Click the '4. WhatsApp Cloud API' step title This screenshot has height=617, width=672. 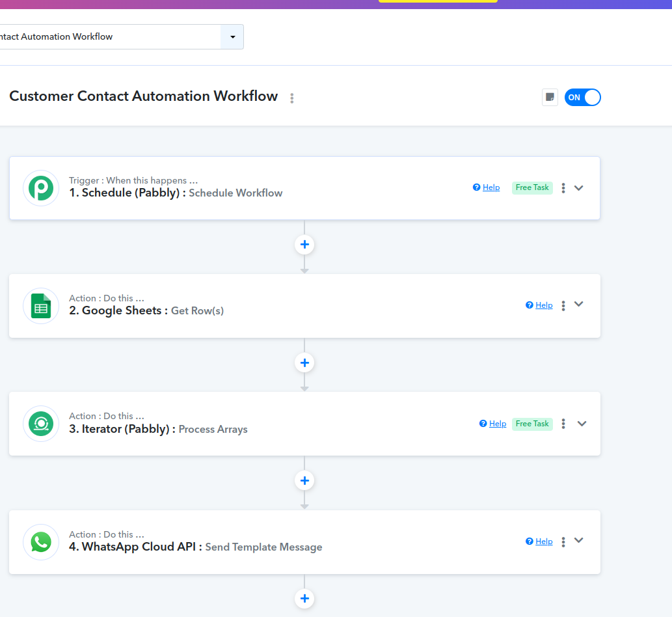point(135,547)
